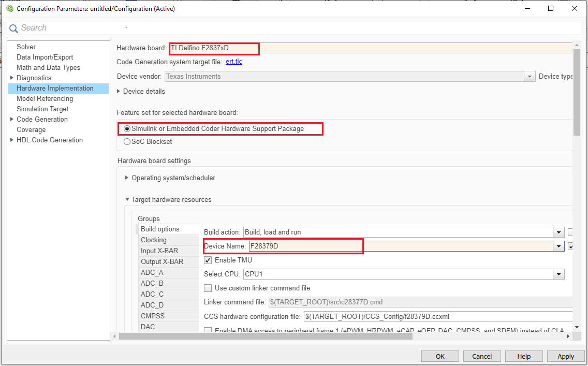The height and width of the screenshot is (366, 588).
Task: Open the Device Name dropdown arrow
Action: point(558,246)
